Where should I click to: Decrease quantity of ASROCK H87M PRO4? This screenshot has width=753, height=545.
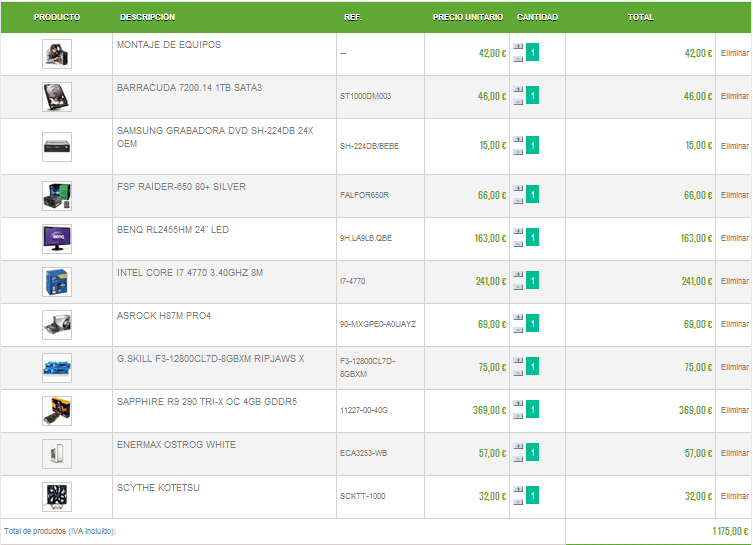coord(518,330)
